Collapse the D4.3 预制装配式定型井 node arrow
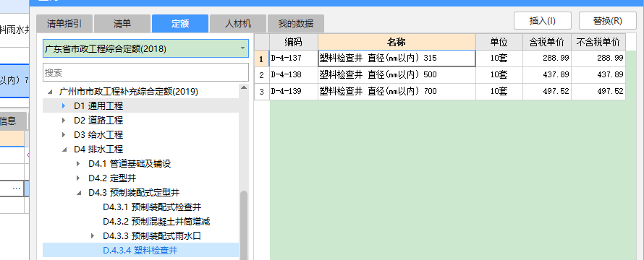The height and width of the screenshot is (260, 644). pos(79,193)
